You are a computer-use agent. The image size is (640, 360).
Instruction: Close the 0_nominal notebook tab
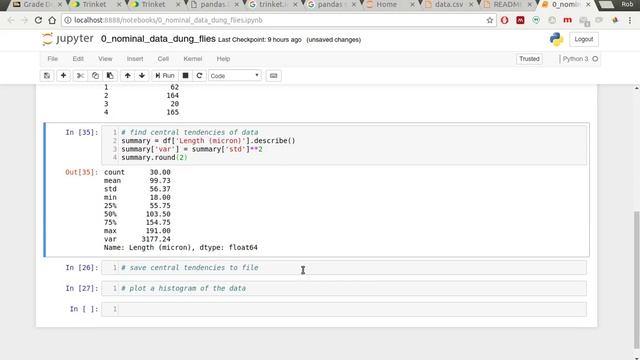(x=588, y=4)
